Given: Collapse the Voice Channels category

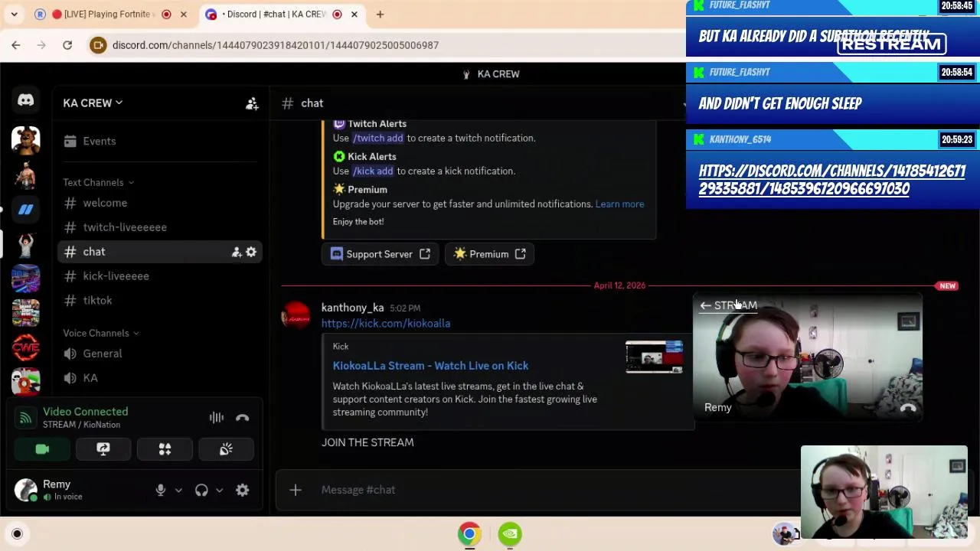Looking at the screenshot, I should click(x=101, y=333).
